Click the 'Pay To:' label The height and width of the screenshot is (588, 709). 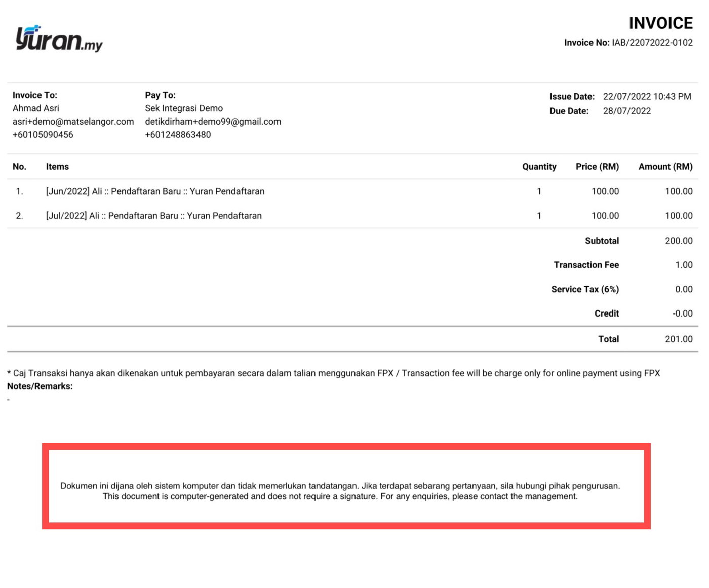click(x=161, y=95)
